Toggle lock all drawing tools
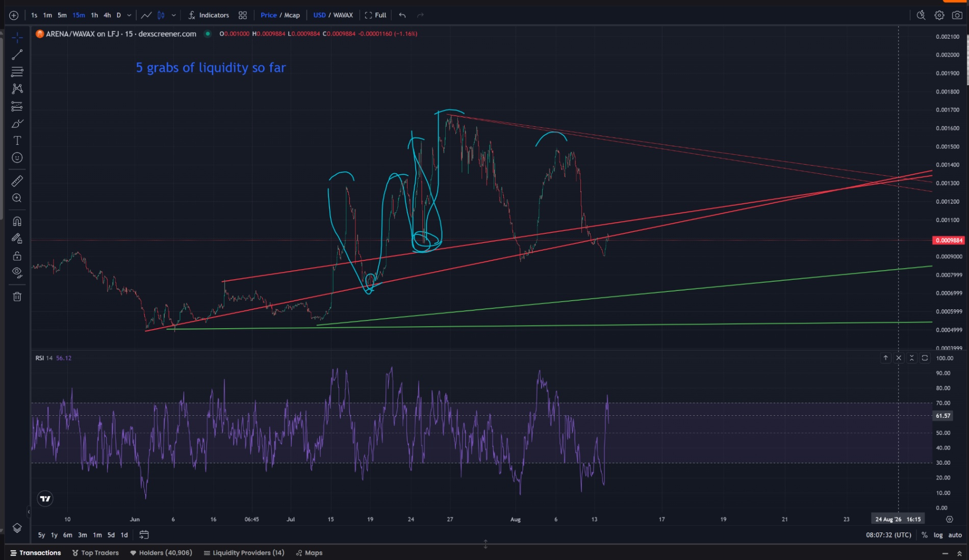969x560 pixels. (17, 256)
